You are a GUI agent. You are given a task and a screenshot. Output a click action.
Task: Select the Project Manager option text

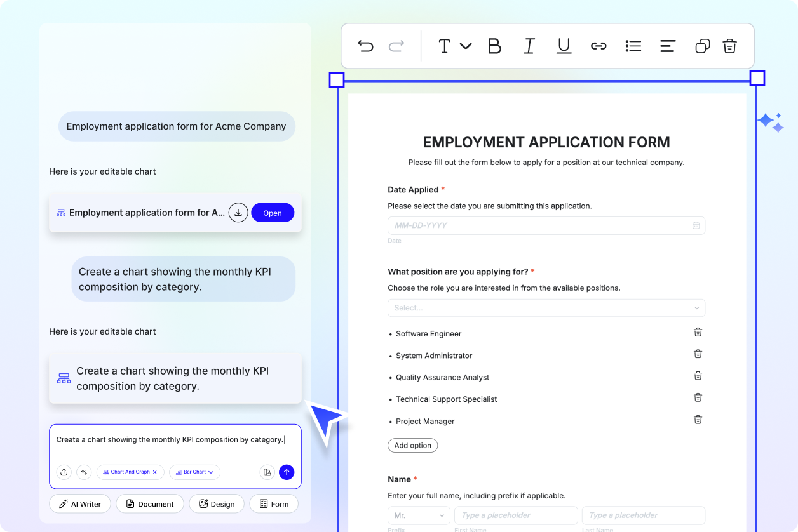coord(425,422)
